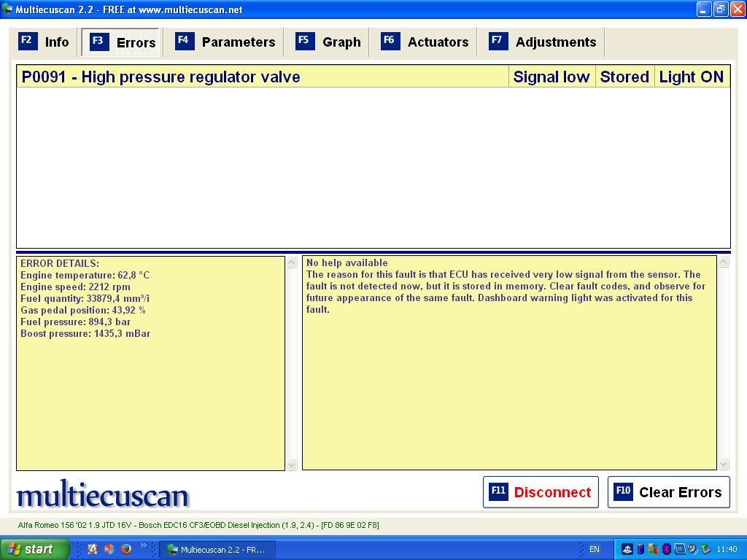Click 'Fuel pressure: 894,3 bar' line
The image size is (747, 560).
click(x=75, y=322)
